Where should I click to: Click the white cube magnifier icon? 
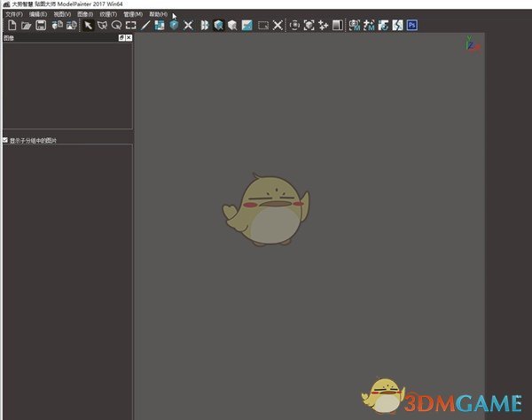pos(232,26)
